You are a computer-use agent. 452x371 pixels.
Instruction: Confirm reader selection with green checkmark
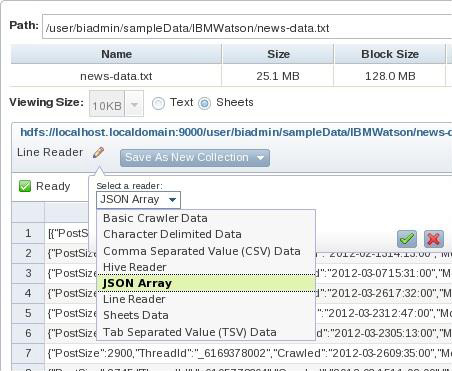point(407,239)
